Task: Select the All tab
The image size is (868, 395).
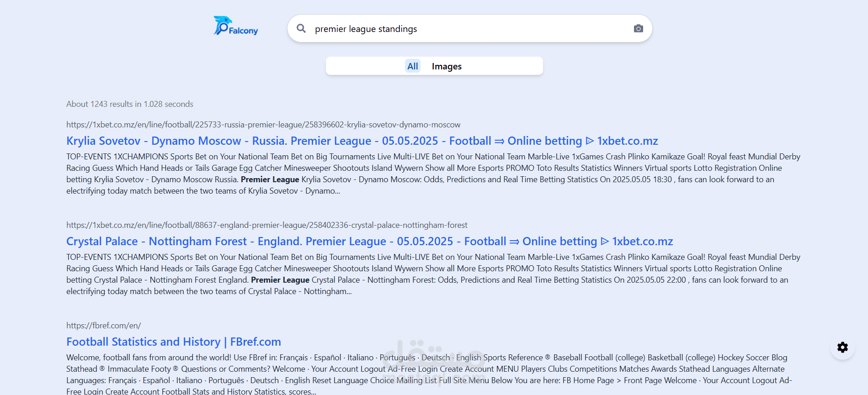Action: click(413, 66)
